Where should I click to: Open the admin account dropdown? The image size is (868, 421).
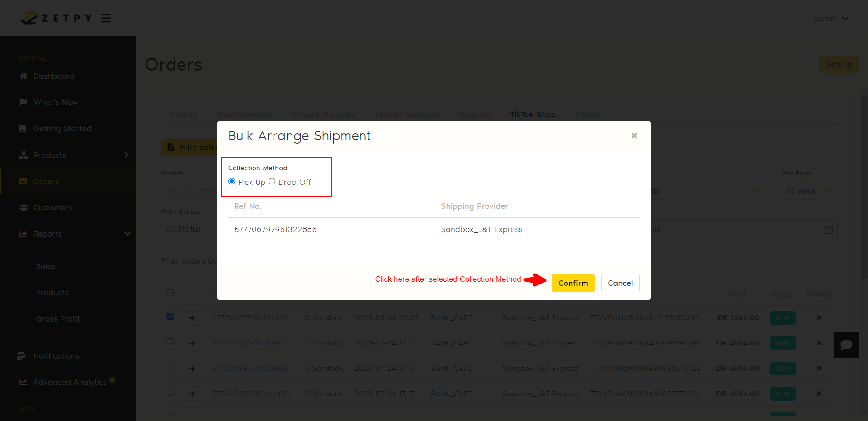tap(831, 18)
